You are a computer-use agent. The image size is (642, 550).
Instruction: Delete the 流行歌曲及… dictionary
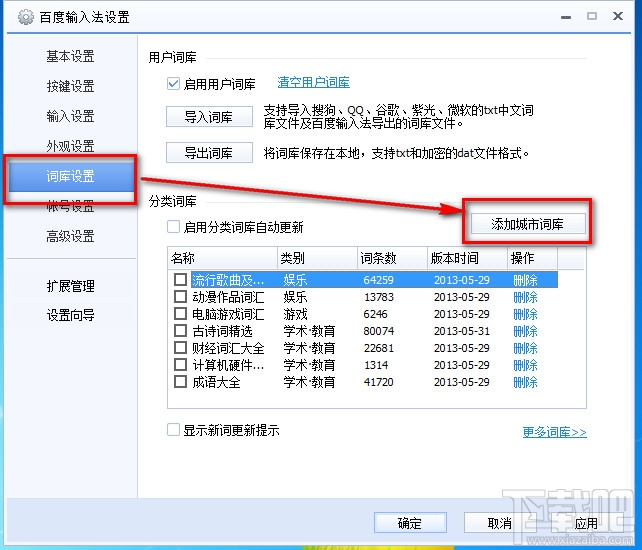(525, 280)
